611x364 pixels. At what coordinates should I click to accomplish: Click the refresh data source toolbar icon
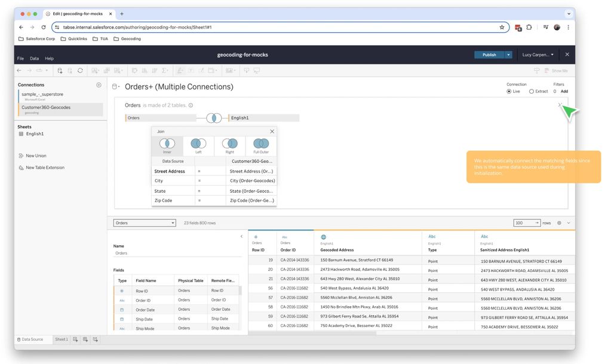[80, 70]
